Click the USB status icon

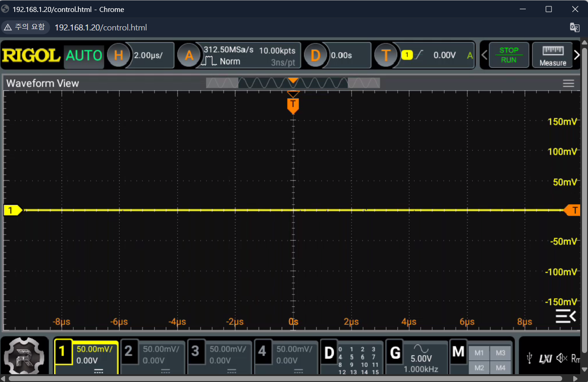tap(530, 358)
